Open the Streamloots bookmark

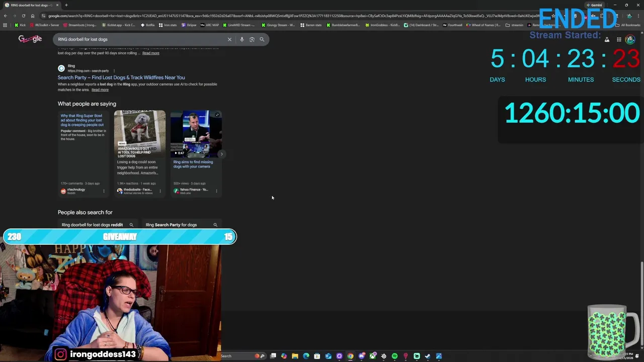tap(79, 25)
